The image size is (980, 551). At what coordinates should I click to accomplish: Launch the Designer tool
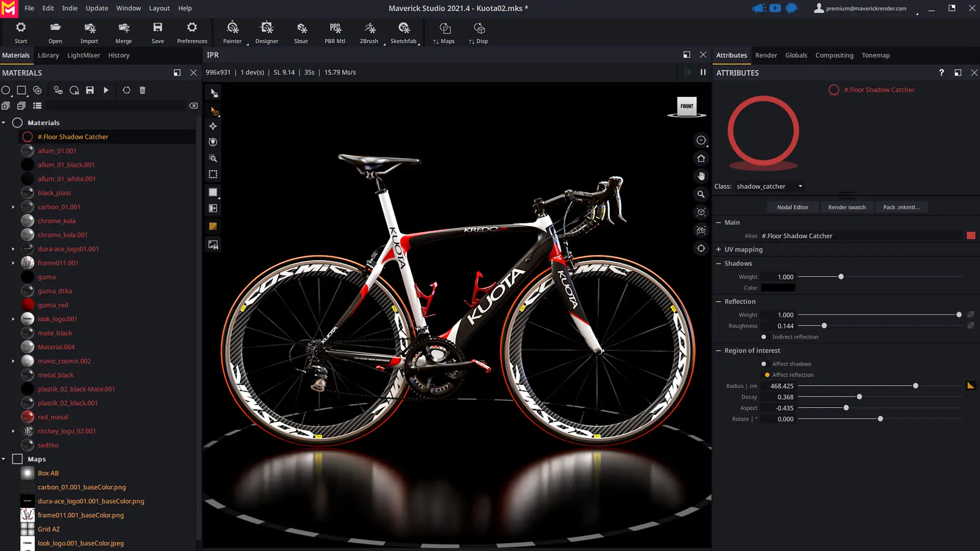click(266, 33)
